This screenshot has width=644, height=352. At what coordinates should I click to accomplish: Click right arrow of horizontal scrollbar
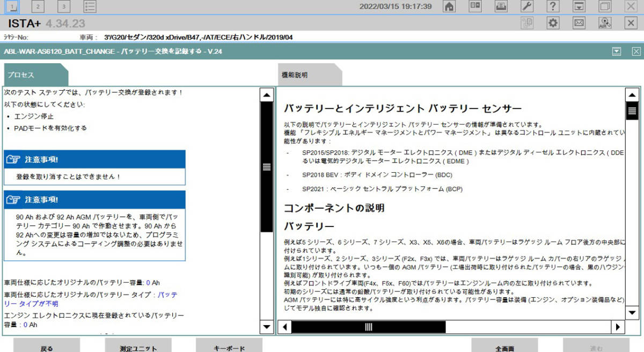pyautogui.click(x=618, y=327)
